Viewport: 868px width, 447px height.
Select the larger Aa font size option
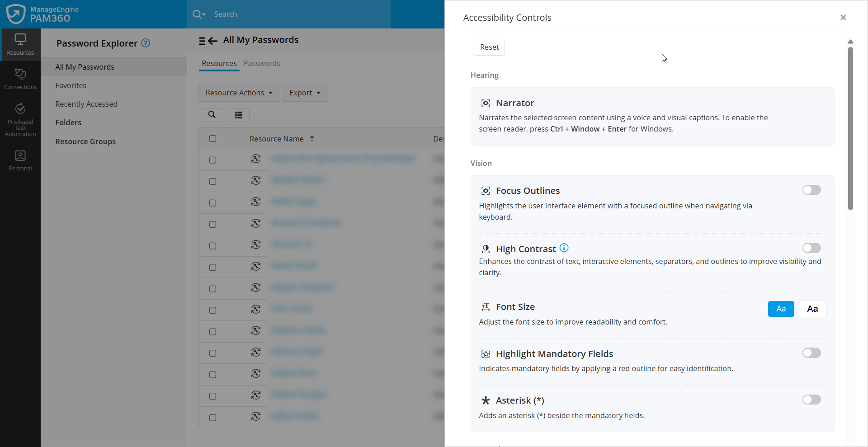(x=812, y=309)
